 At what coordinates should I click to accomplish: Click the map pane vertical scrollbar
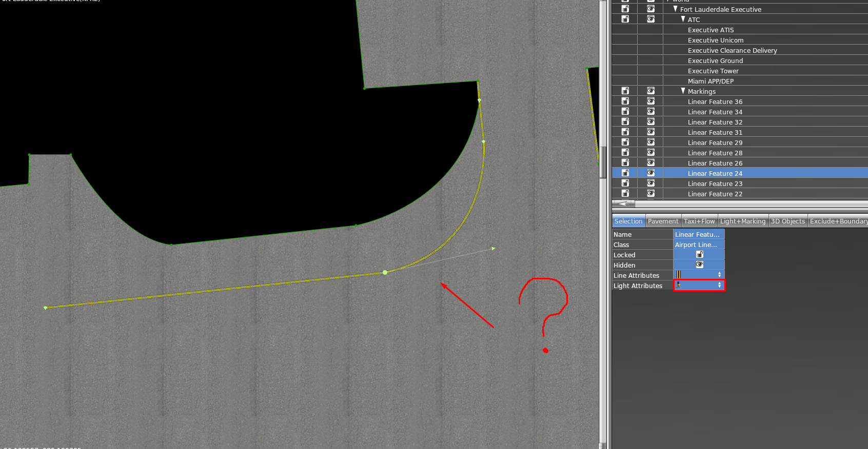pyautogui.click(x=603, y=162)
